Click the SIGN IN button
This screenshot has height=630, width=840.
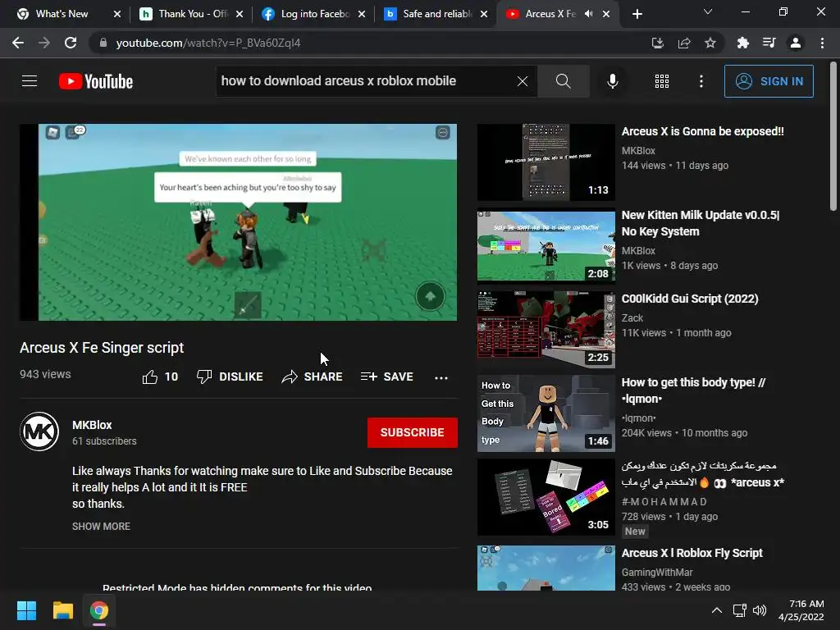point(769,81)
